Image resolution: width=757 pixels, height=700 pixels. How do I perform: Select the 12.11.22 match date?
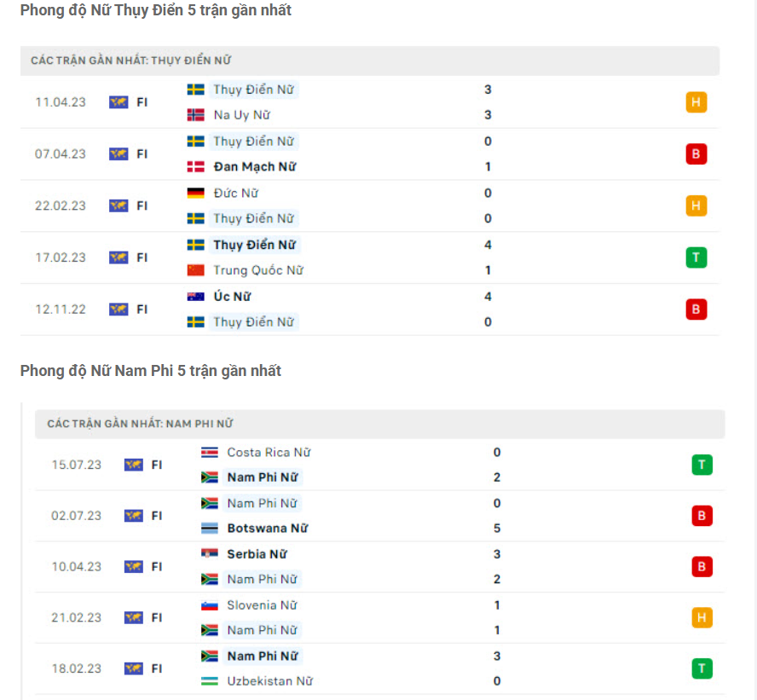coord(61,310)
